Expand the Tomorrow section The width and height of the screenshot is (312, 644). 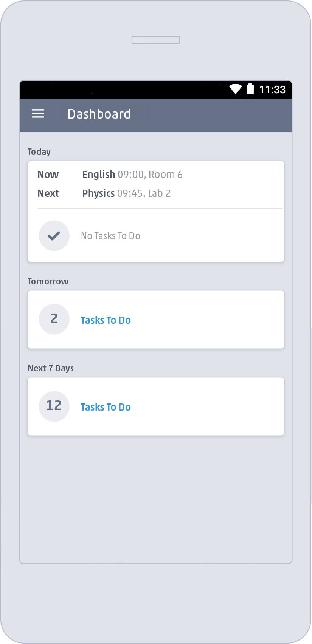48,281
